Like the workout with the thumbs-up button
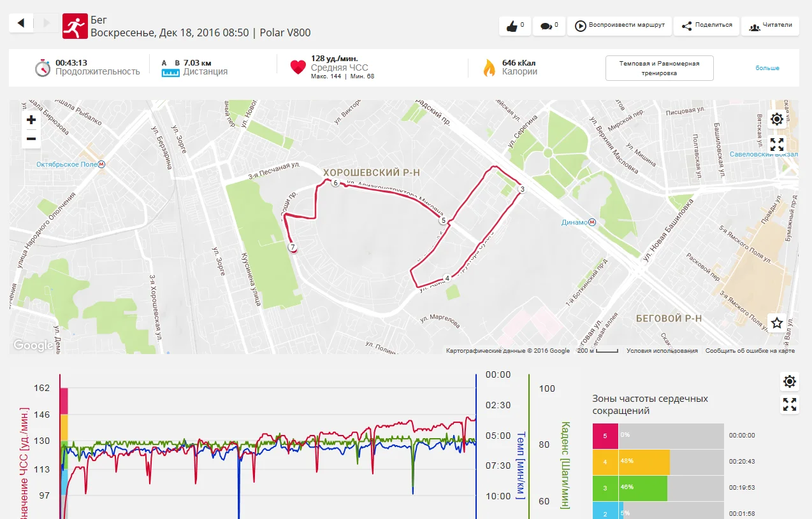The width and height of the screenshot is (812, 519). tap(514, 26)
